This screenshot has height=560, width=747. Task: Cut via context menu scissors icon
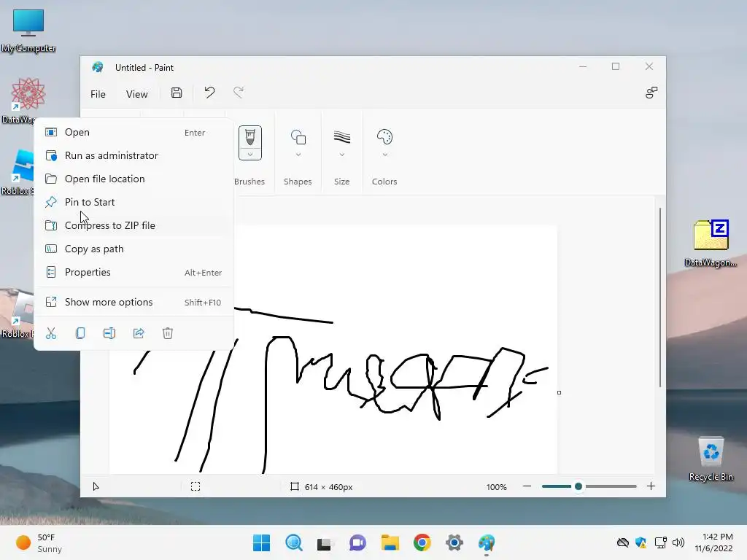coord(51,333)
